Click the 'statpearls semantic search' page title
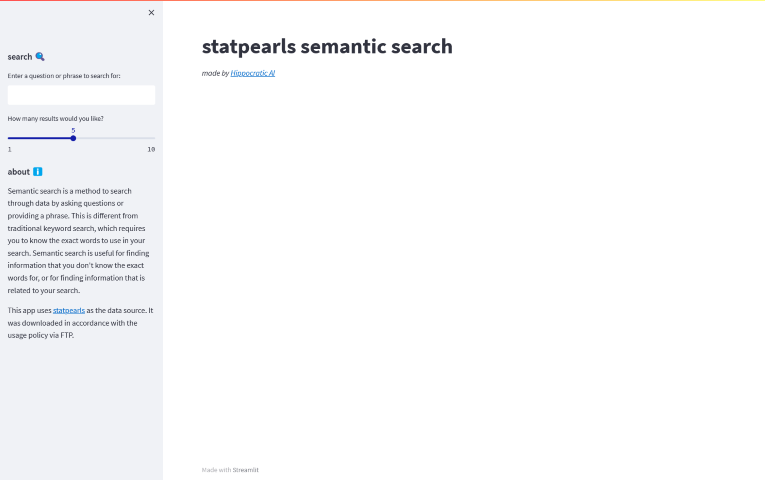The height and width of the screenshot is (480, 765). [x=327, y=46]
